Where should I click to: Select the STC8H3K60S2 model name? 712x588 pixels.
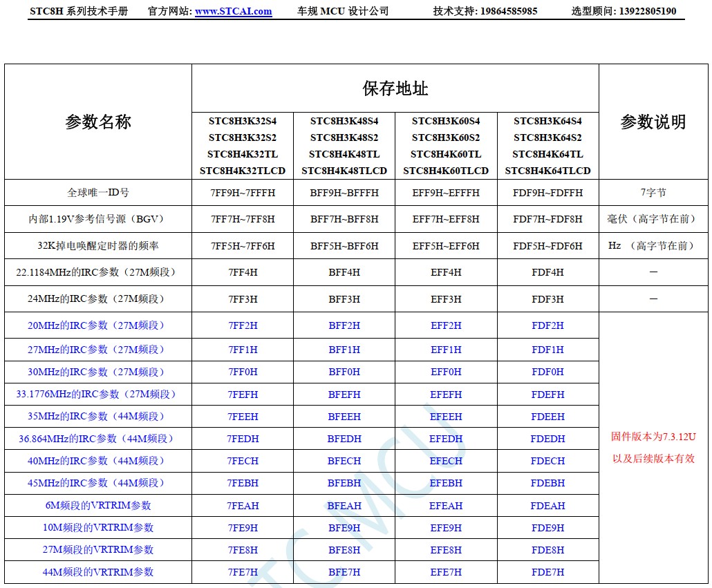[446, 137]
